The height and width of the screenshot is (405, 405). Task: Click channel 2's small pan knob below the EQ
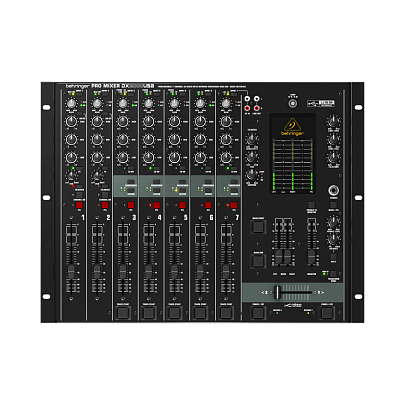[97, 175]
